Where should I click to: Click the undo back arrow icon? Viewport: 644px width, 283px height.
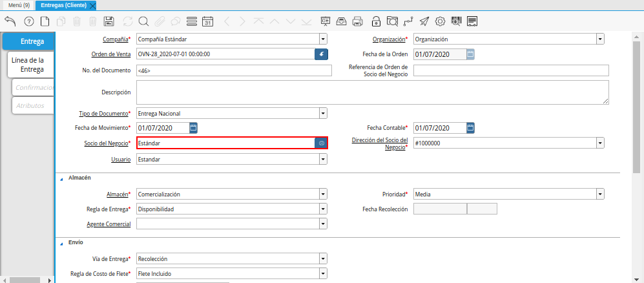(10, 21)
